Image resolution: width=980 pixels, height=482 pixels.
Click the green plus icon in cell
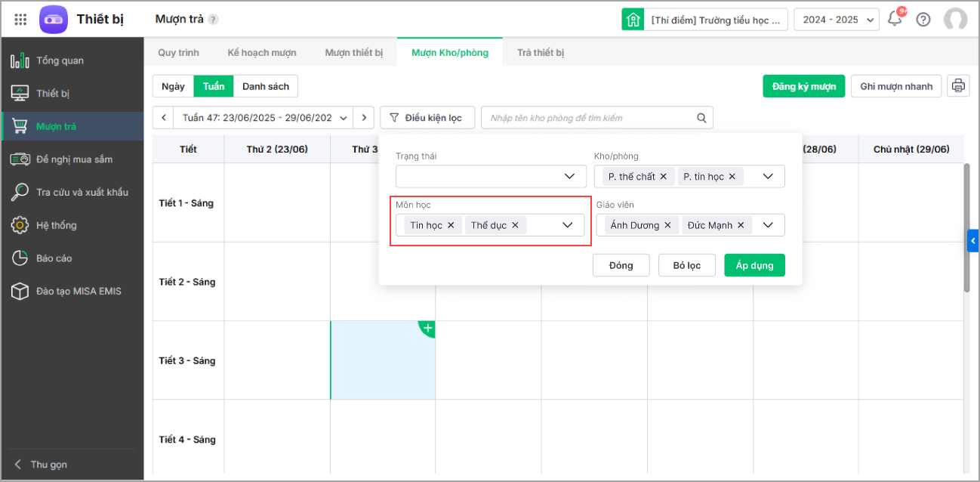point(427,329)
